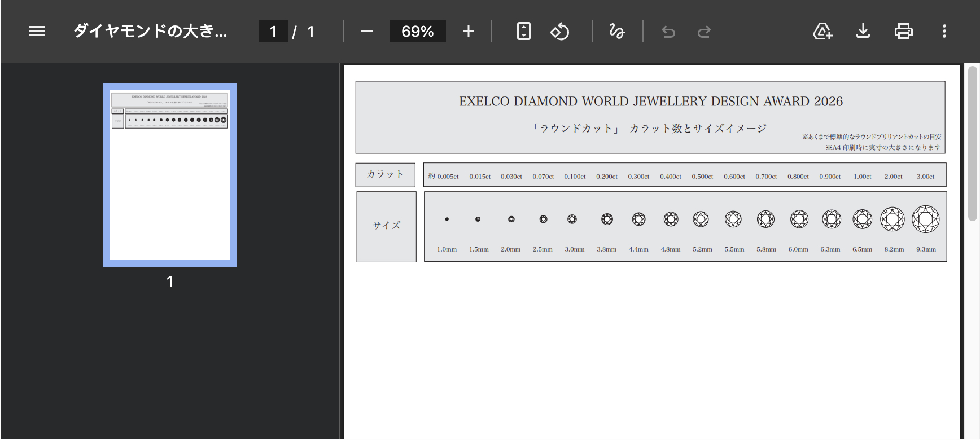Image resolution: width=980 pixels, height=440 pixels.
Task: Click the vertical scrollbar thumb
Action: 972,144
